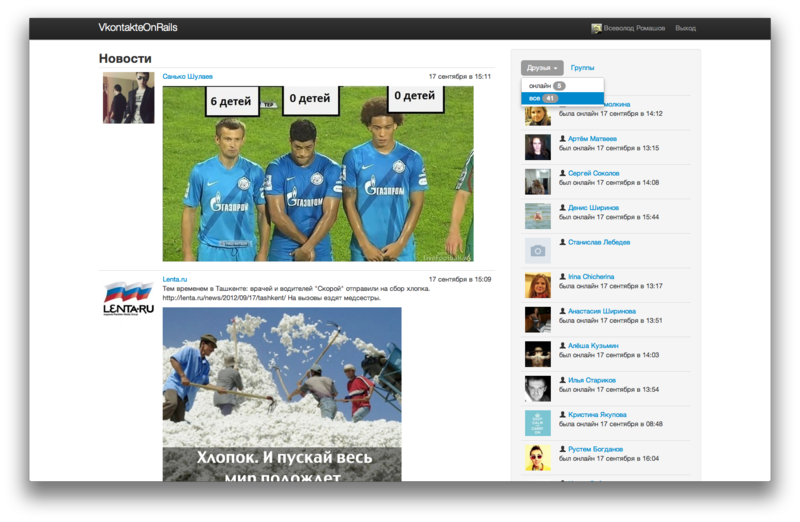The width and height of the screenshot is (800, 522).
Task: Click the Lenta.ru logo avatar
Action: pyautogui.click(x=129, y=299)
